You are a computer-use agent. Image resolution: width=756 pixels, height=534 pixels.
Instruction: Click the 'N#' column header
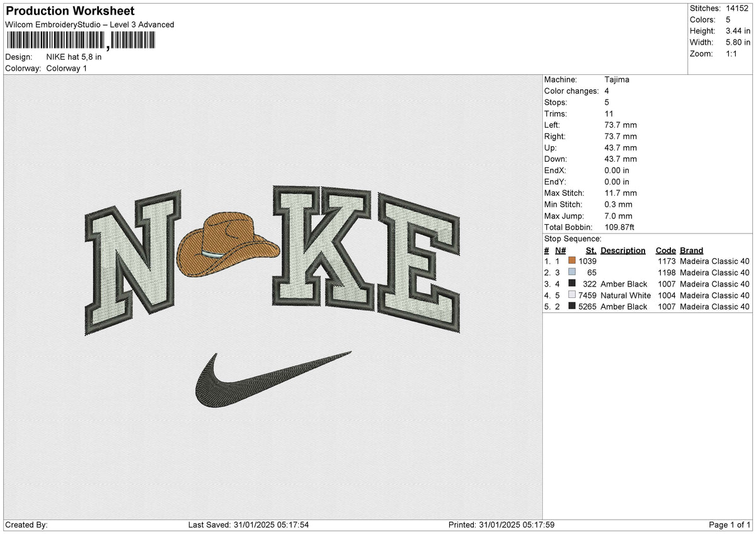561,250
